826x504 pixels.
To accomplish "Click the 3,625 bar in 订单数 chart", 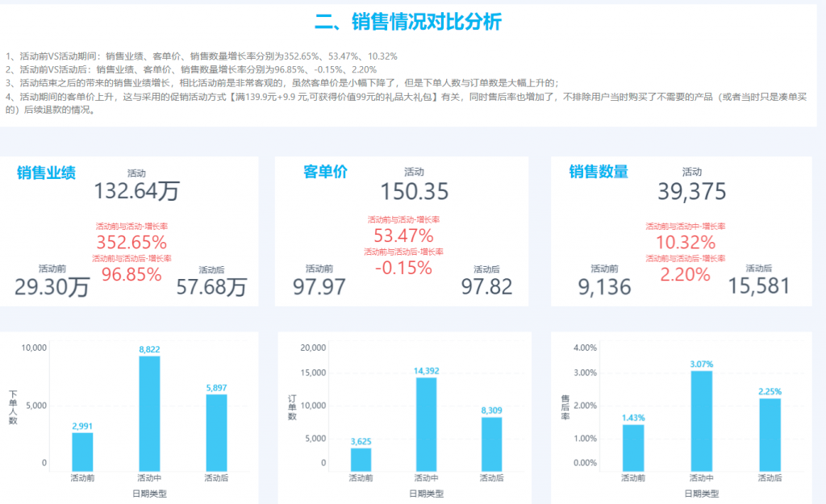I will [x=361, y=459].
